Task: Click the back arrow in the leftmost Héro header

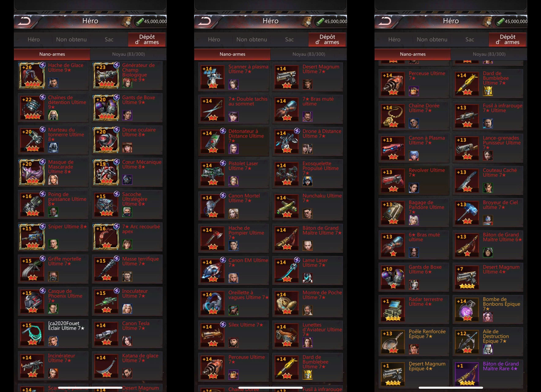Action: click(25, 21)
